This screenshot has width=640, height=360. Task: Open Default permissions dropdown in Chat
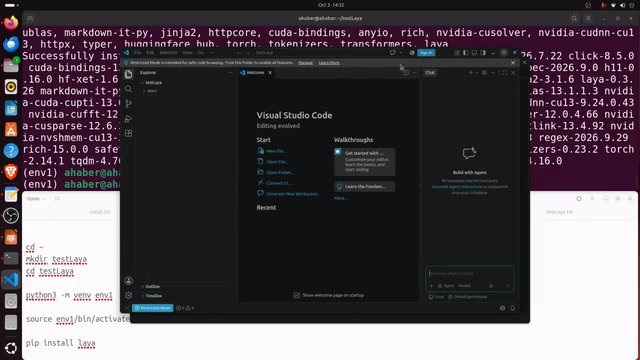pyautogui.click(x=467, y=297)
